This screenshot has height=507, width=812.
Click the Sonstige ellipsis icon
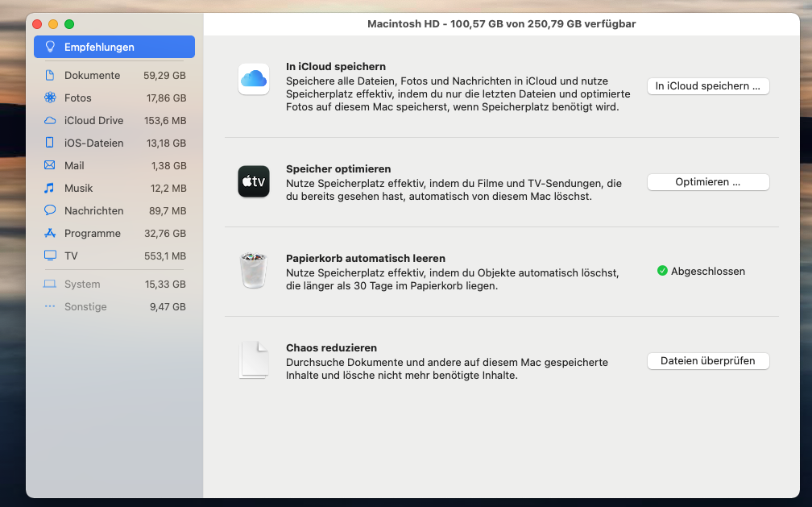(50, 306)
